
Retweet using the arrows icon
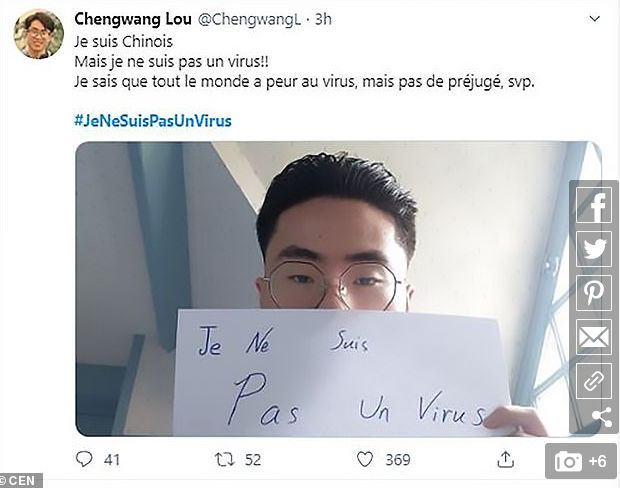coord(224,460)
